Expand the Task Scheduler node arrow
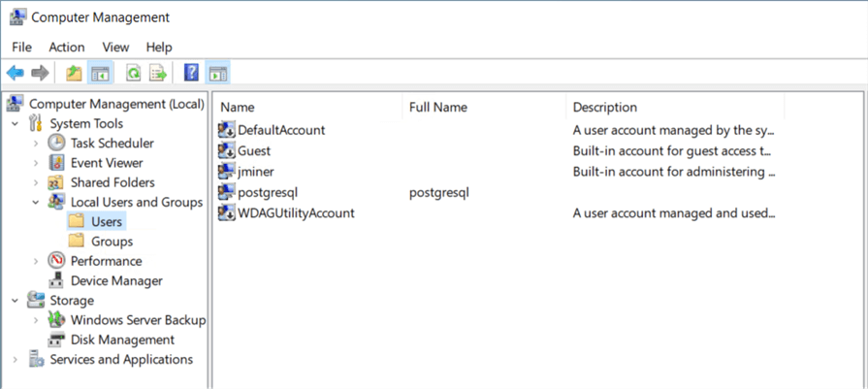 click(36, 144)
